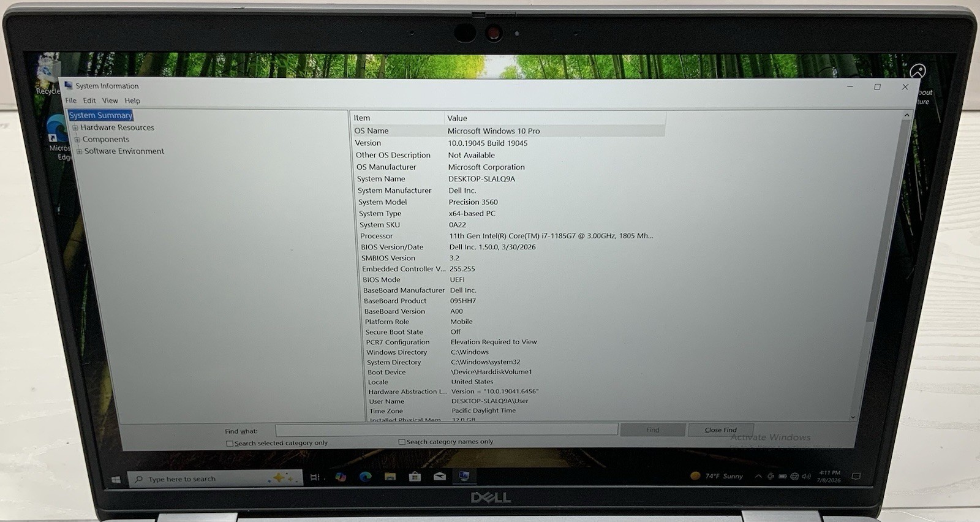Open the File menu
980x522 pixels.
click(x=71, y=100)
